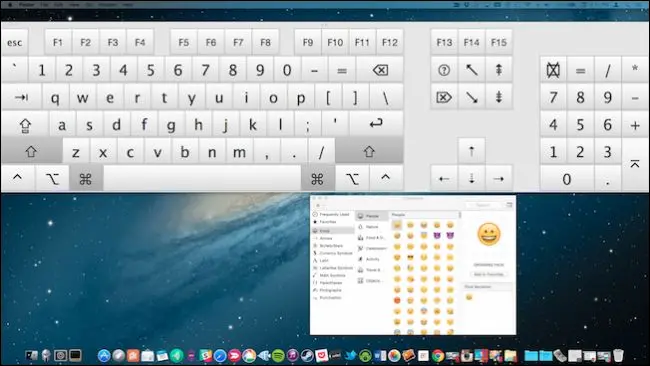Click the Add to Favorites button

tap(489, 274)
